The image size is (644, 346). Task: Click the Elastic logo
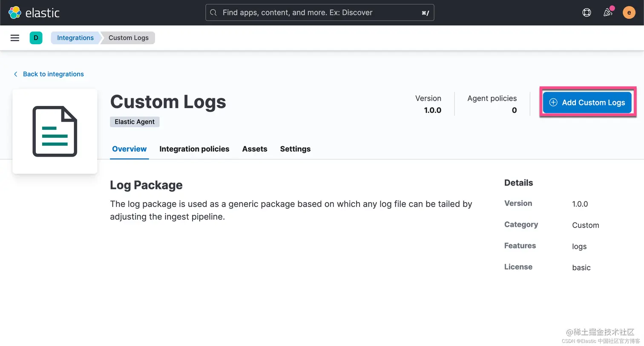[34, 13]
